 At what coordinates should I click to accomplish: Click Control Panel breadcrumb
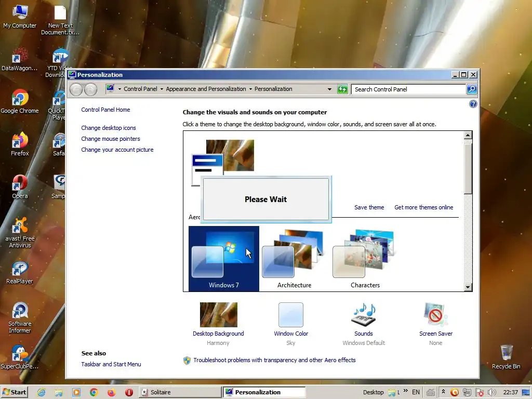140,89
